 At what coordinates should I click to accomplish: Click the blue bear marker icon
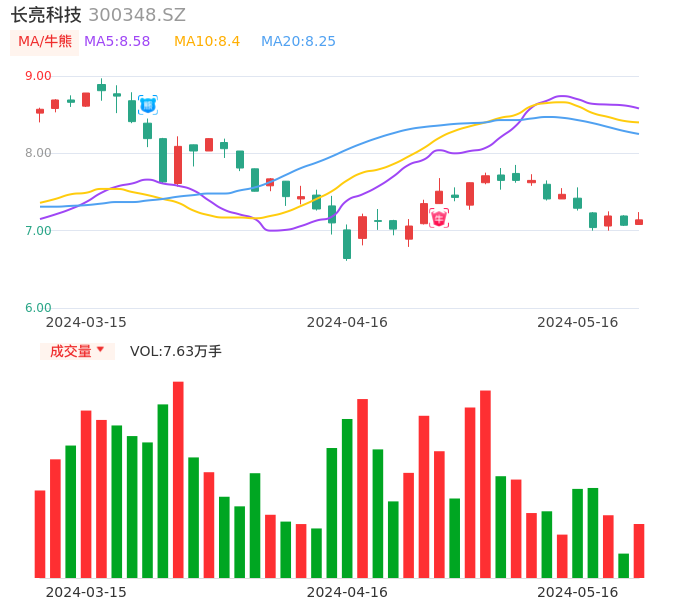148,105
